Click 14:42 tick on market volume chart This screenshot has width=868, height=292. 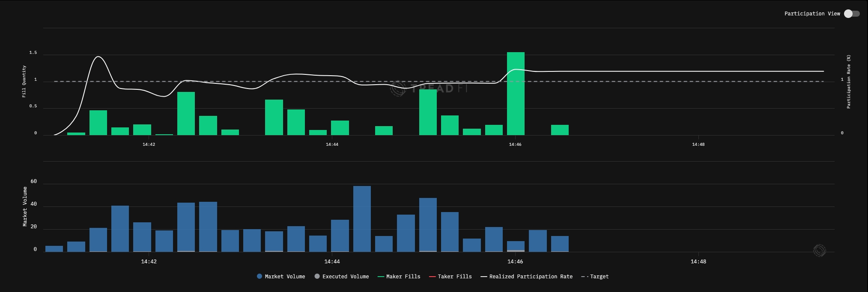(x=149, y=261)
